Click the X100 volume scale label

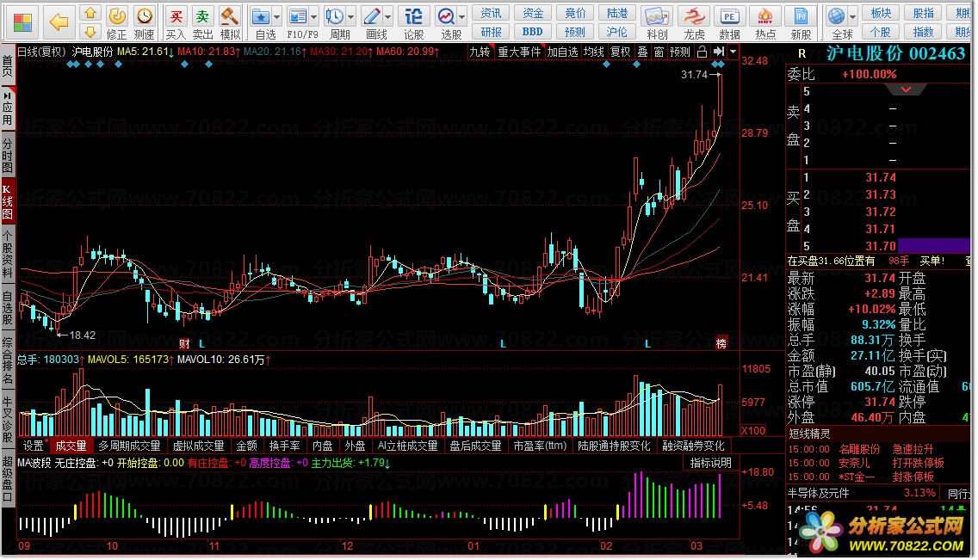pyautogui.click(x=752, y=430)
